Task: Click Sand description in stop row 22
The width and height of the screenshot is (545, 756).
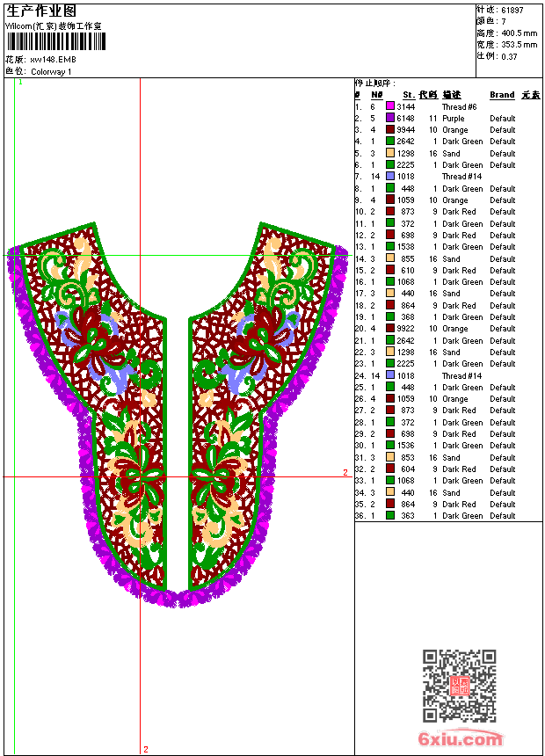Action: pyautogui.click(x=451, y=352)
